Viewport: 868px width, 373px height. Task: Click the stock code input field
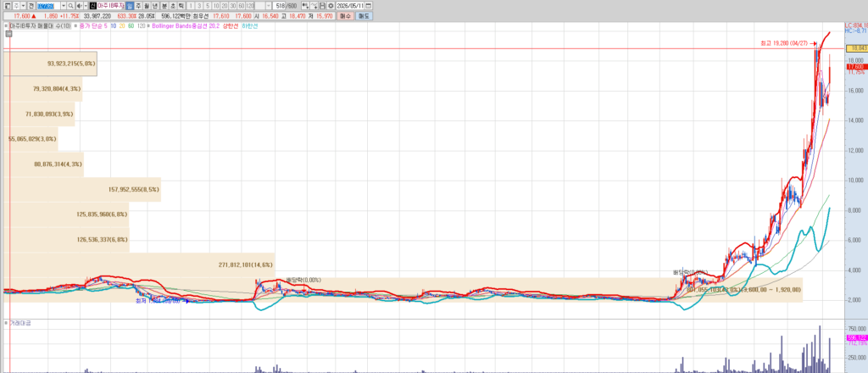[x=48, y=6]
